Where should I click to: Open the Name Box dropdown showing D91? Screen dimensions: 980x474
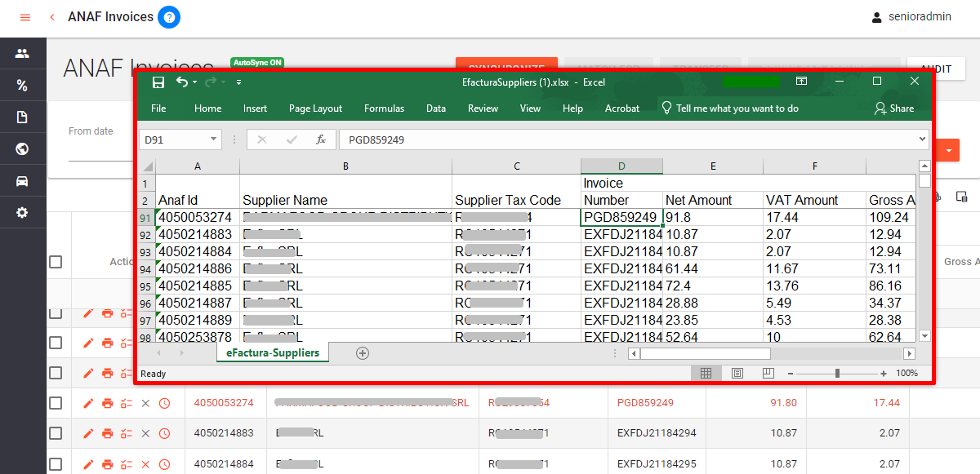pos(214,140)
